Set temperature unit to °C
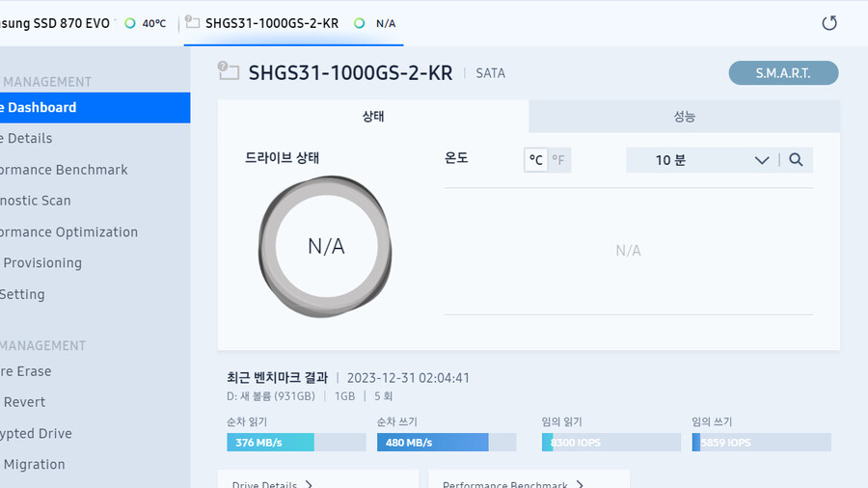The width and height of the screenshot is (868, 488). pos(536,160)
